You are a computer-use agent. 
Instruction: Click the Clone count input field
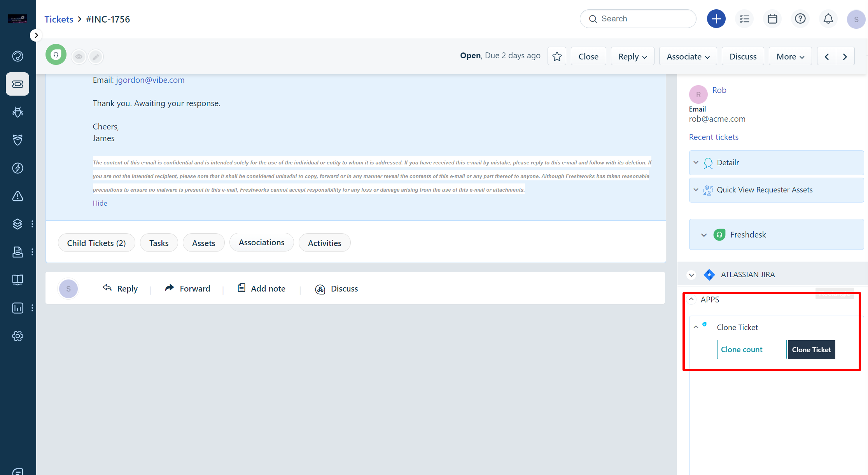pos(751,349)
